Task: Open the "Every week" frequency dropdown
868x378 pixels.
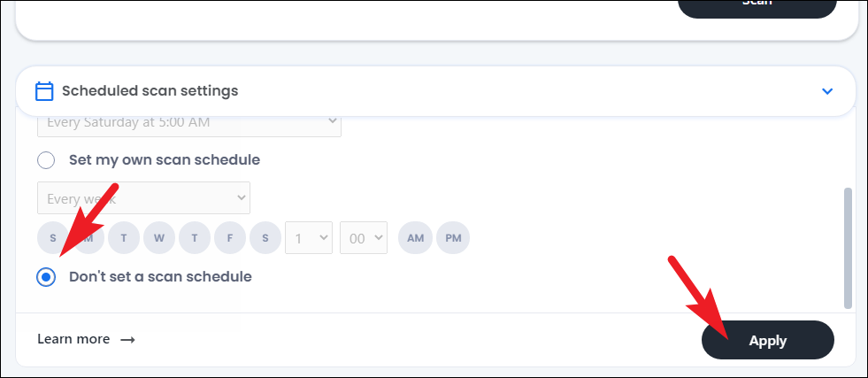Action: [x=143, y=197]
